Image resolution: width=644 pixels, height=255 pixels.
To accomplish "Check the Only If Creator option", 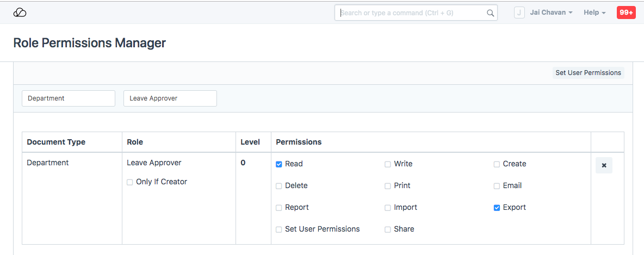I will pyautogui.click(x=130, y=182).
